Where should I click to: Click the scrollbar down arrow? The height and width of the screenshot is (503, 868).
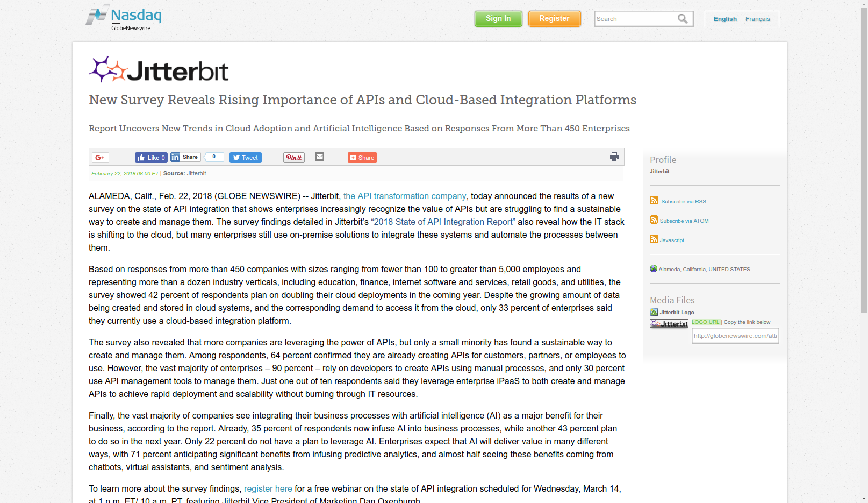tap(864, 499)
